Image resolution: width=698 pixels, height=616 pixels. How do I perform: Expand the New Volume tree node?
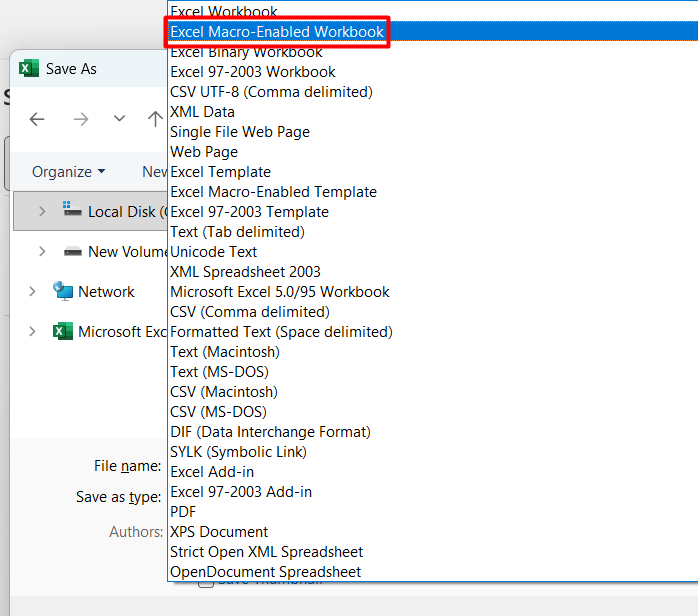pyautogui.click(x=42, y=251)
